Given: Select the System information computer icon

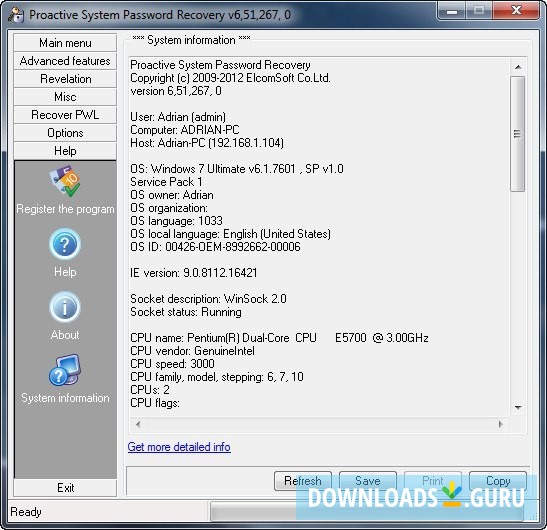Looking at the screenshot, I should (x=65, y=370).
